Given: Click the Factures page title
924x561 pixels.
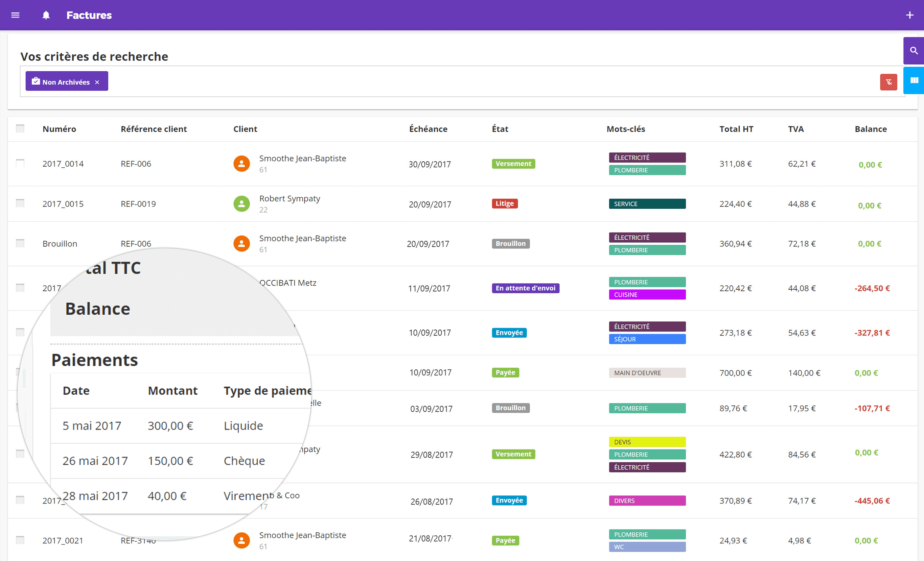Looking at the screenshot, I should pyautogui.click(x=89, y=15).
